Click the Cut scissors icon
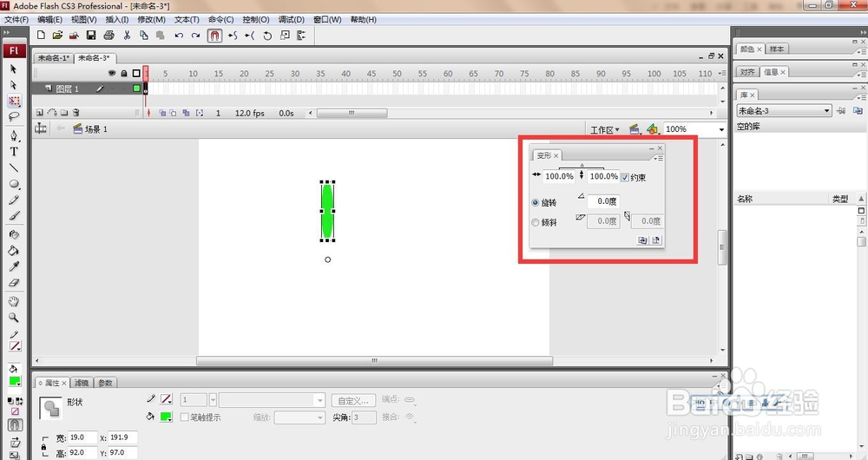Screen dimensions: 868x460 click(x=127, y=36)
